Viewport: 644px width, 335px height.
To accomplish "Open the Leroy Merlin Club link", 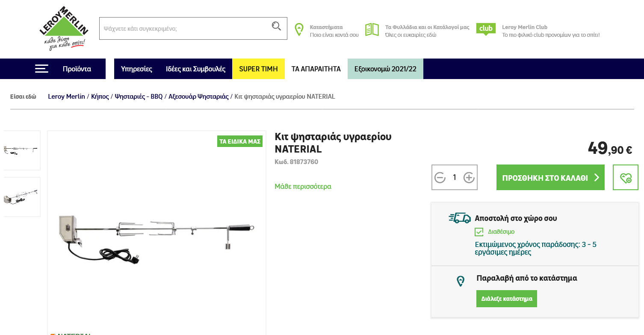I will coord(525,27).
